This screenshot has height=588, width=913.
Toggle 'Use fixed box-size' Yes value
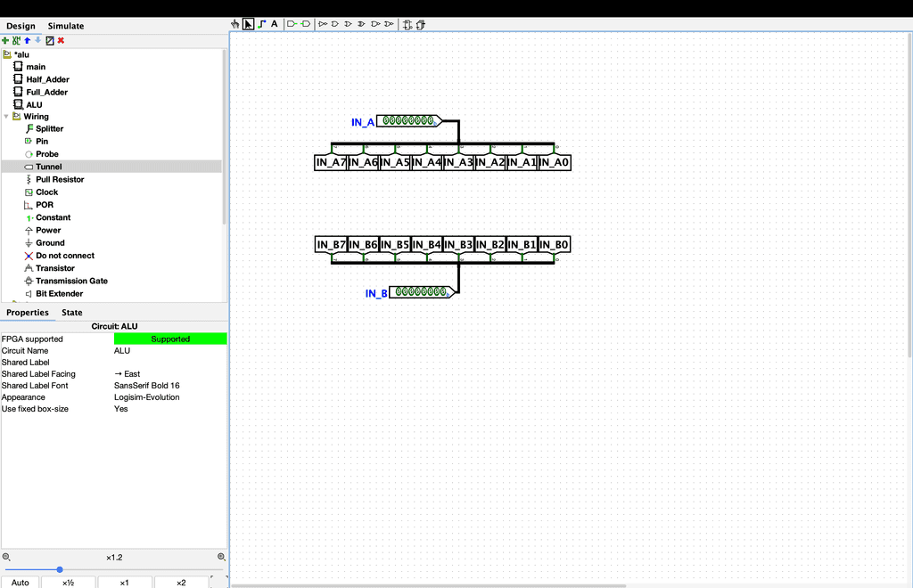pyautogui.click(x=169, y=409)
